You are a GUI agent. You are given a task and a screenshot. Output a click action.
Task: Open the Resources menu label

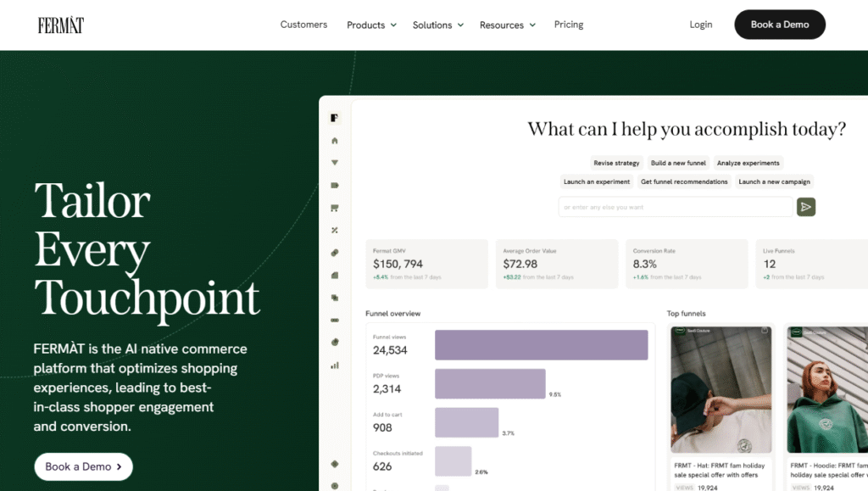pyautogui.click(x=502, y=25)
